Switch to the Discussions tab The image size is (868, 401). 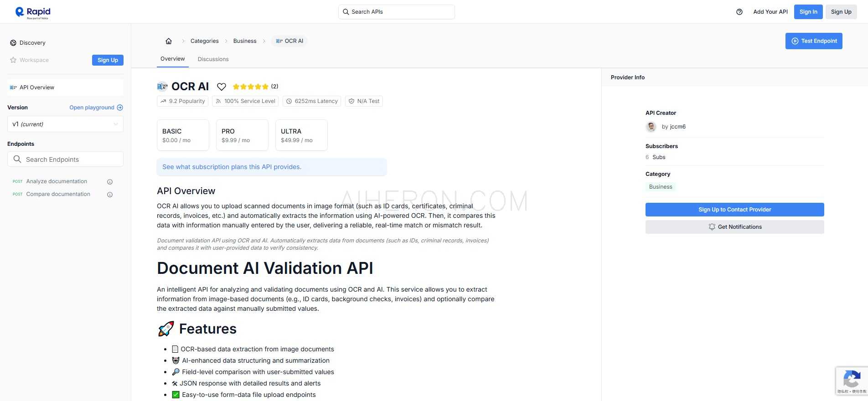213,59
